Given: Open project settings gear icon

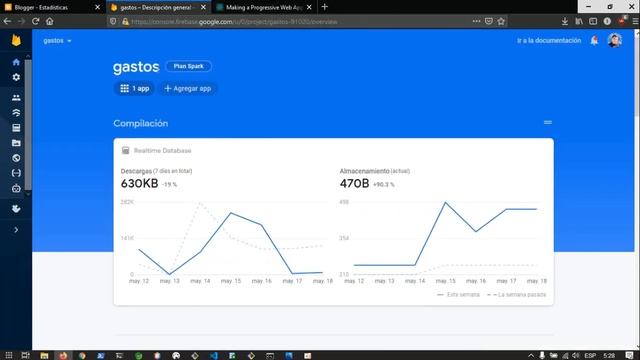Looking at the screenshot, I should (x=16, y=77).
